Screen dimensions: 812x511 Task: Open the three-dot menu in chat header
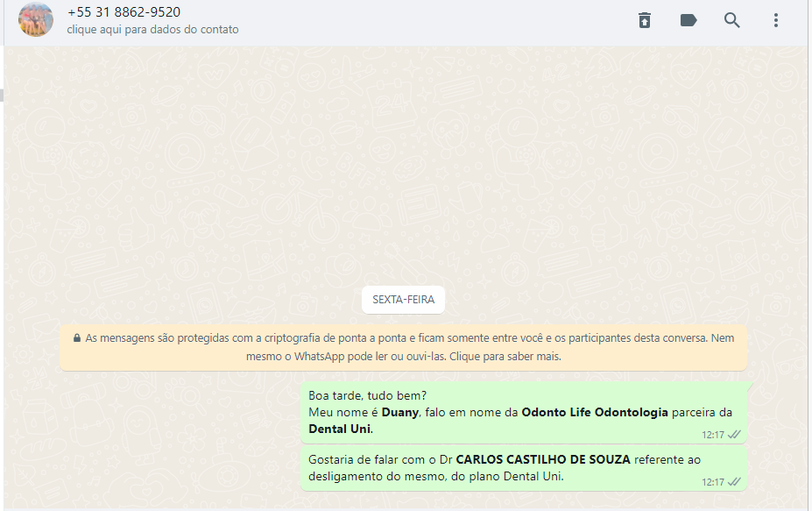coord(776,20)
